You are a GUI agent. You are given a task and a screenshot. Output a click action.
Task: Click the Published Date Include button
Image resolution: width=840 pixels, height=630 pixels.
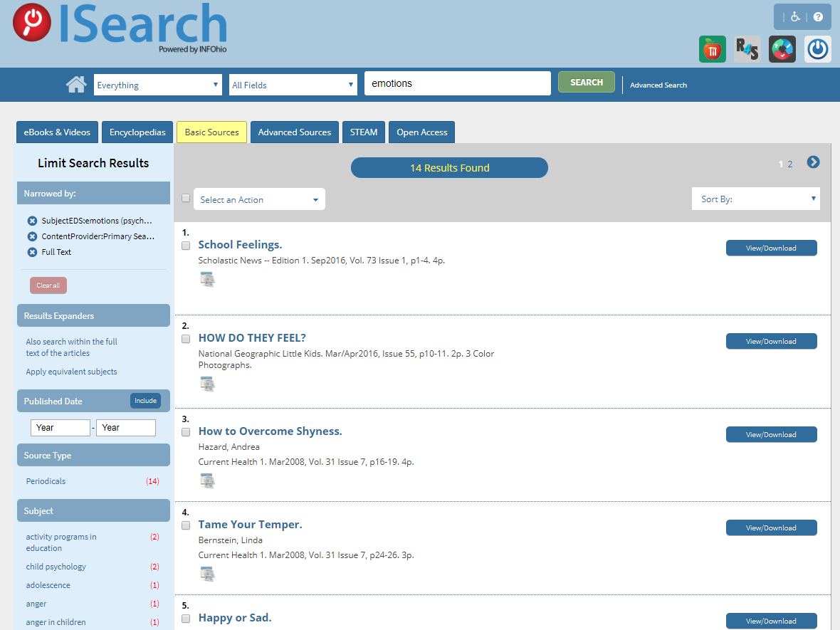coord(146,401)
